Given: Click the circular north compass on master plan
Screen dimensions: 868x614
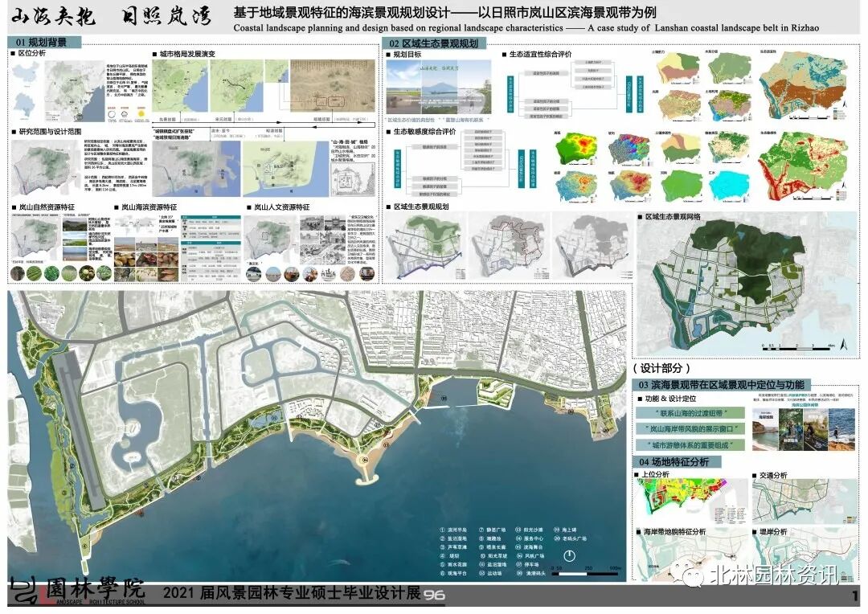Looking at the screenshot, I should point(569,555).
